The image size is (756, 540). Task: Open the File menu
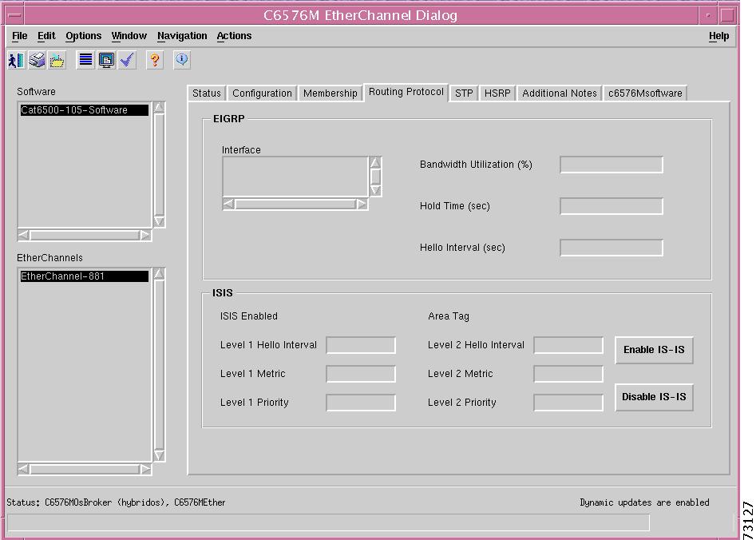coord(20,36)
